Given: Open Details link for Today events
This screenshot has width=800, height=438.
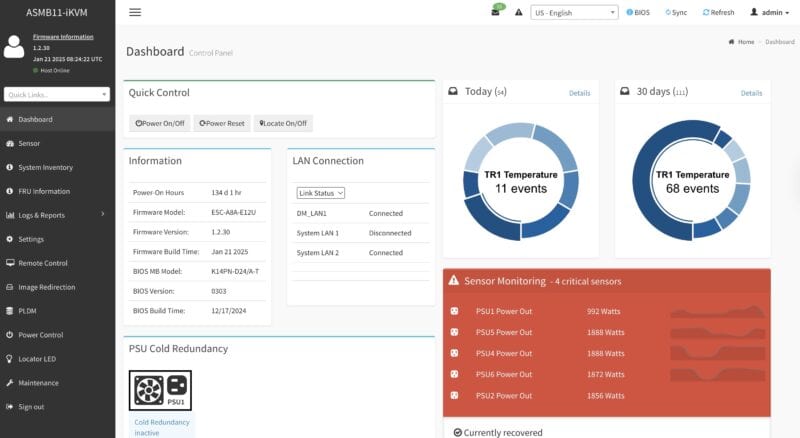Looking at the screenshot, I should tap(580, 93).
